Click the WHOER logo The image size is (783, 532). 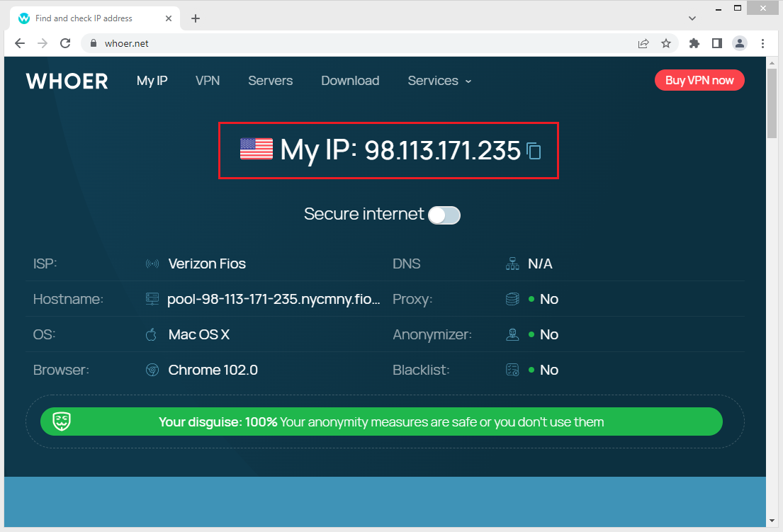[67, 81]
